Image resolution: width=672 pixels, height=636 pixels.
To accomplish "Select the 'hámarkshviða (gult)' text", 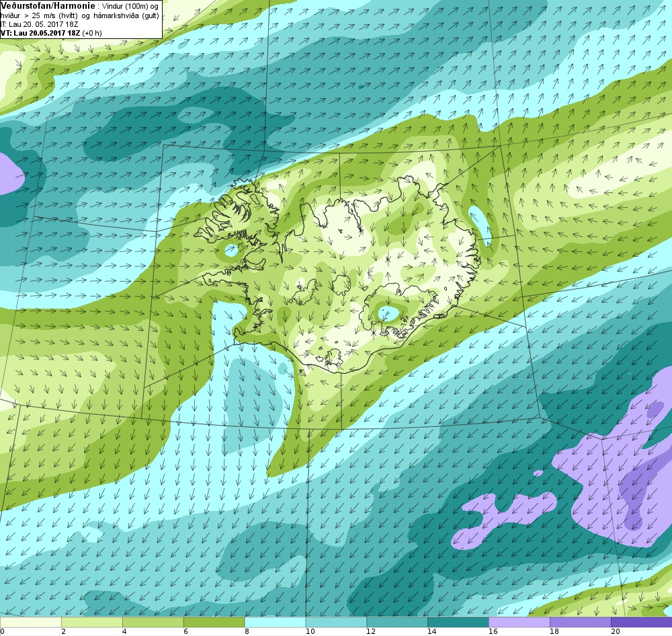I will [x=126, y=15].
